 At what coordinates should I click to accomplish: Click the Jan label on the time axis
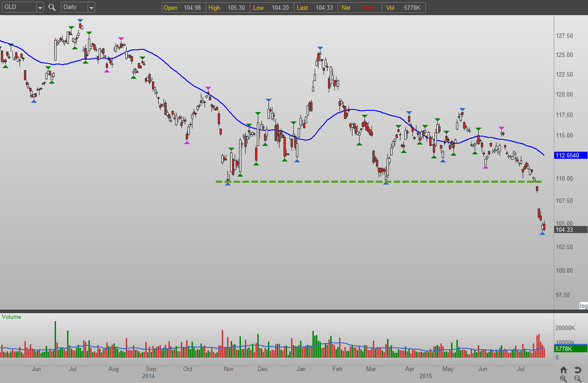tap(301, 369)
